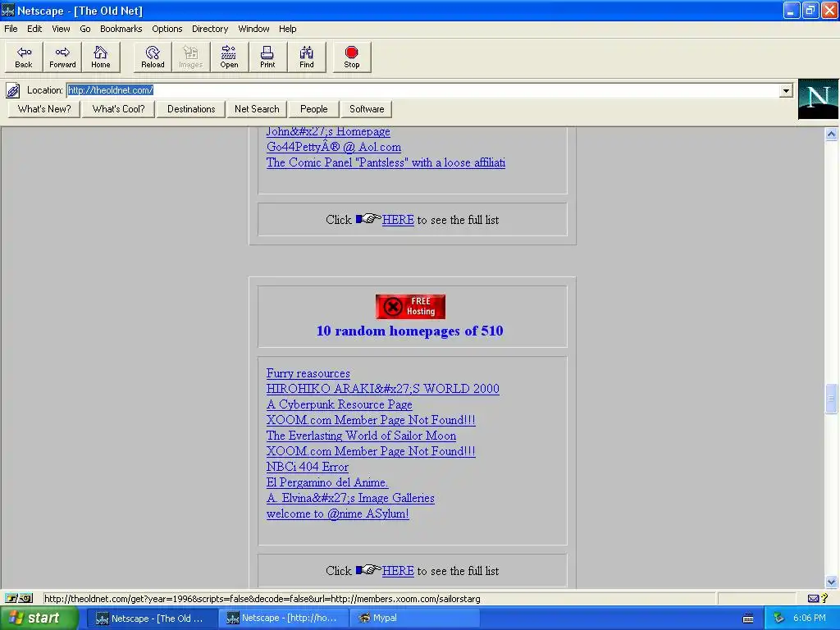Click the Net Search directory button
The image size is (840, 630).
(257, 109)
